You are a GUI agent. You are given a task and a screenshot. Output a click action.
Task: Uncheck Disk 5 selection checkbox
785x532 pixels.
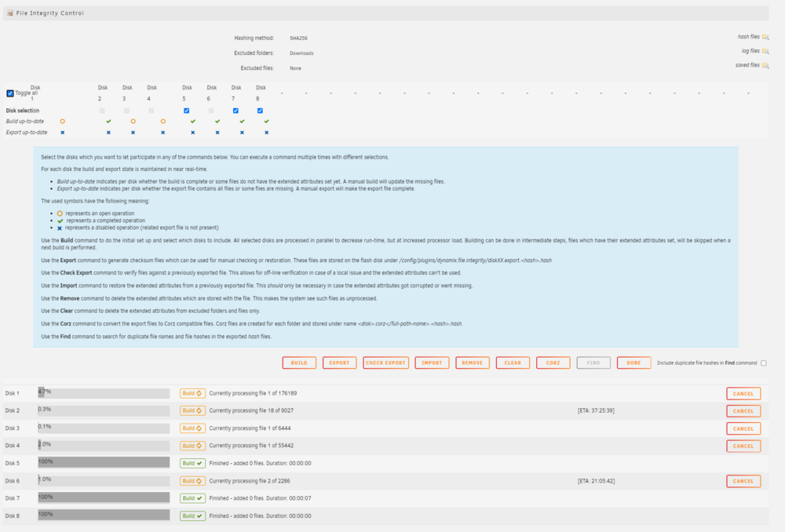pos(186,111)
